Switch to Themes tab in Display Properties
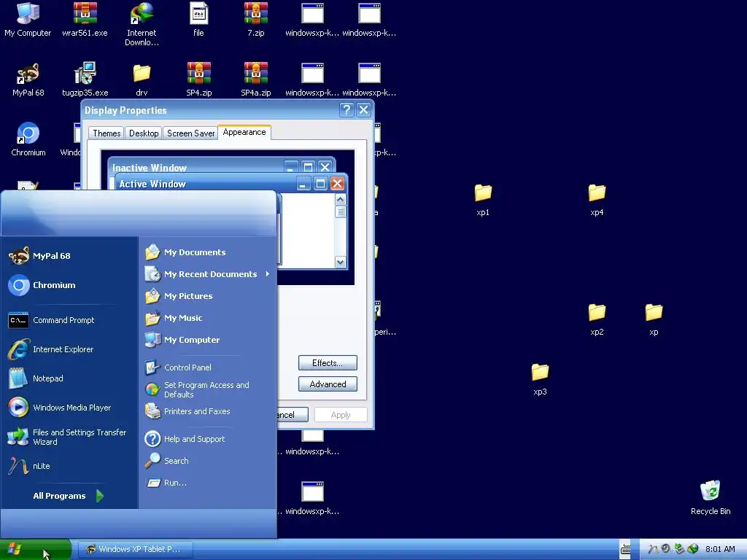The width and height of the screenshot is (747, 560). (x=107, y=133)
